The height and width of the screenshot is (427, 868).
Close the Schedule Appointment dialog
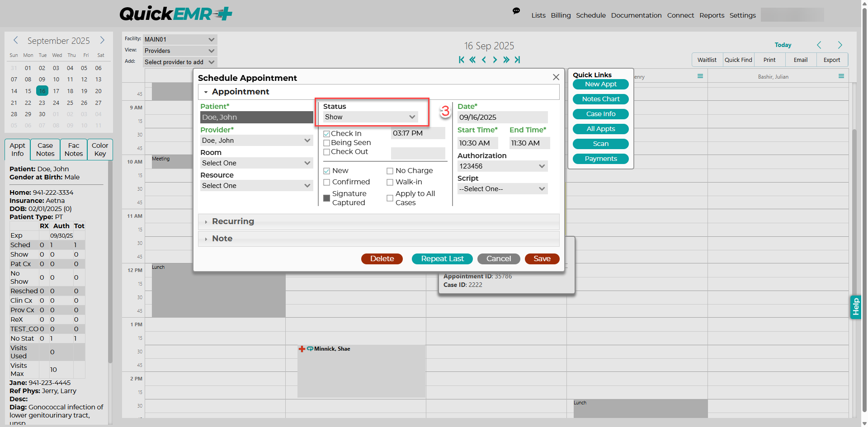pyautogui.click(x=556, y=77)
